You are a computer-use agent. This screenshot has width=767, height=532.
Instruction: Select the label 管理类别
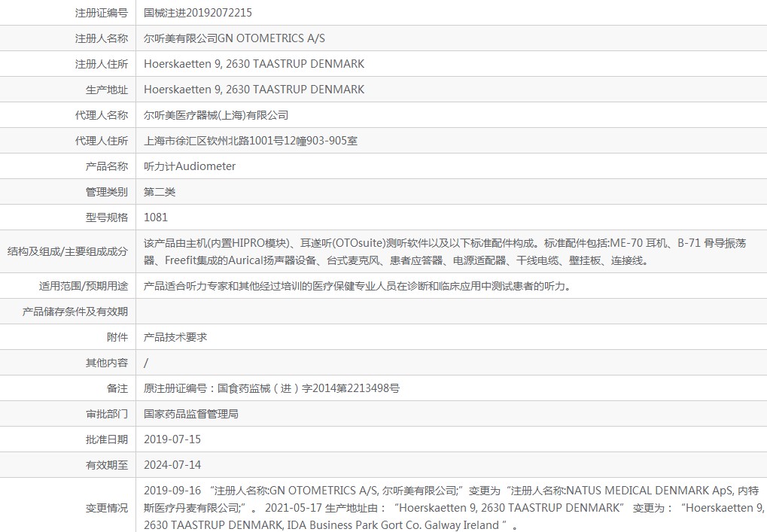[x=107, y=192]
